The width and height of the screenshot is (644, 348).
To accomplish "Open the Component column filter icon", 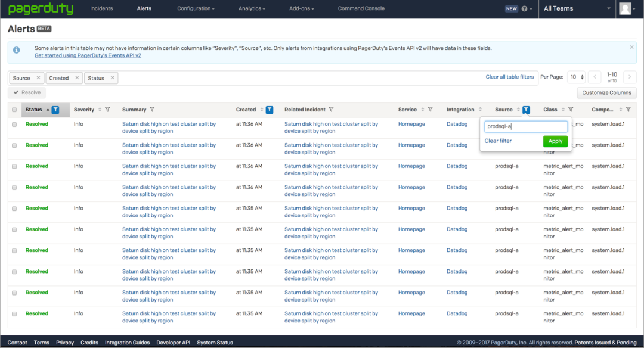I will click(x=628, y=110).
